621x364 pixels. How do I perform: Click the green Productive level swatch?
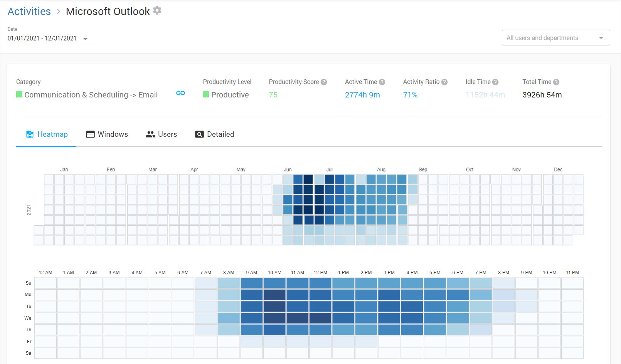click(206, 95)
